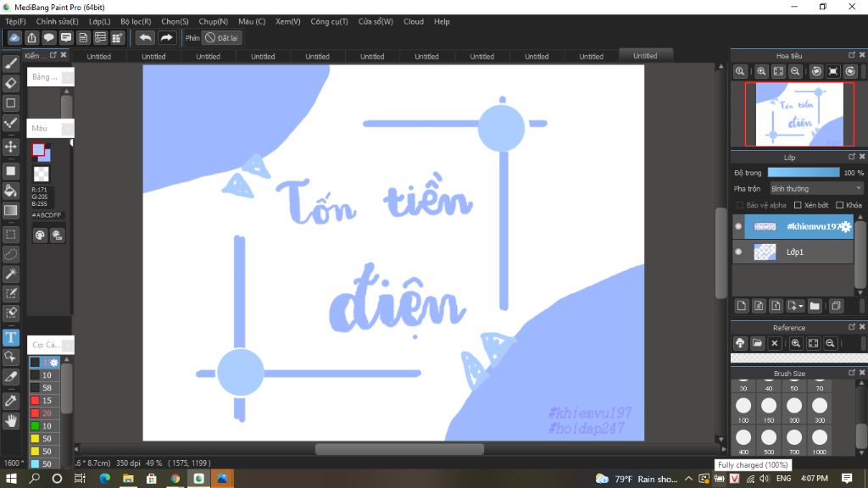Click the horizontal canvas scrollbar

click(399, 449)
